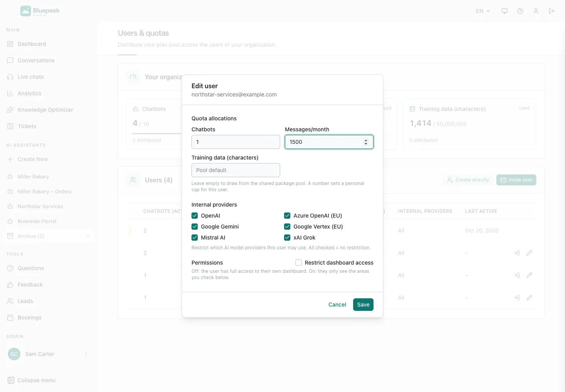Screen dimensions: 565x392
Task: Toggle the Google Gemini checkbox
Action: tap(195, 227)
